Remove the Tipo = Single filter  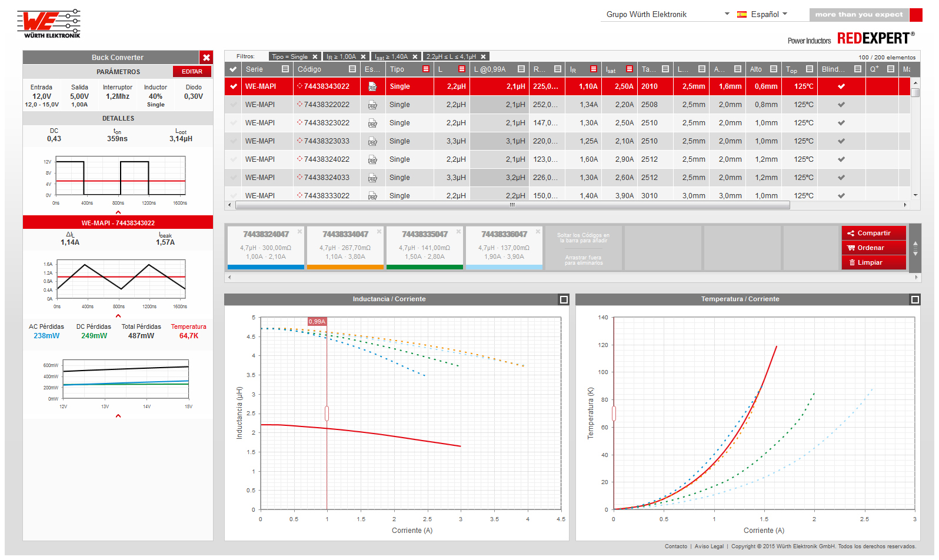[315, 57]
